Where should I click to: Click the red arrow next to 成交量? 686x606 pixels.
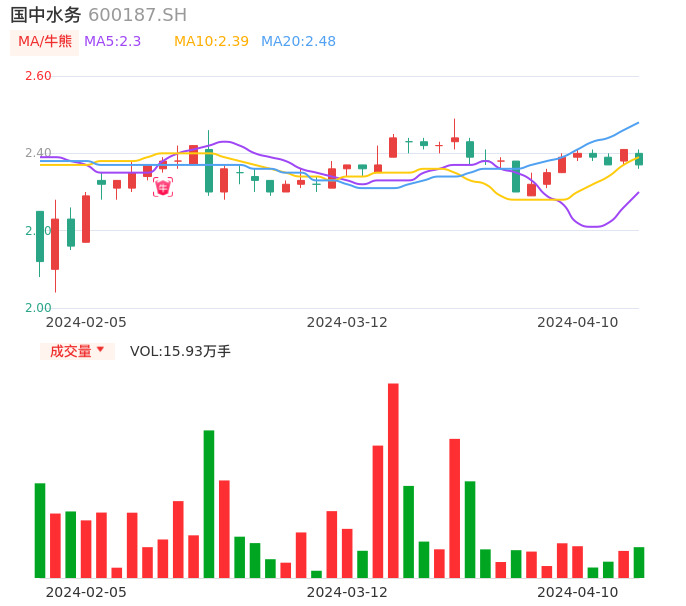point(100,350)
